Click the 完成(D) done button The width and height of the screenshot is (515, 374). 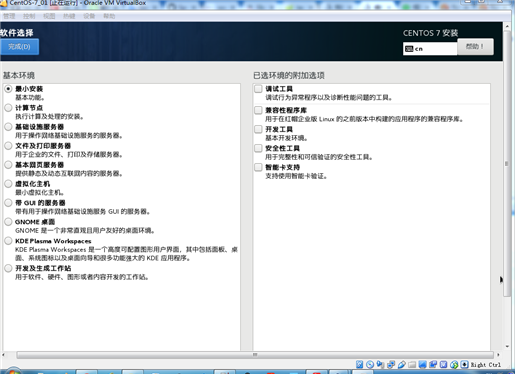pyautogui.click(x=19, y=47)
